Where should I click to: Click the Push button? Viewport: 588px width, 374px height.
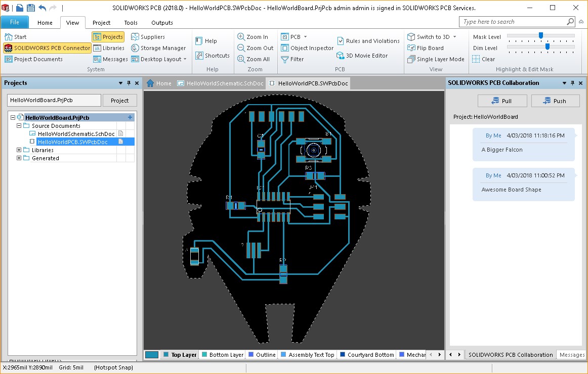coord(555,101)
